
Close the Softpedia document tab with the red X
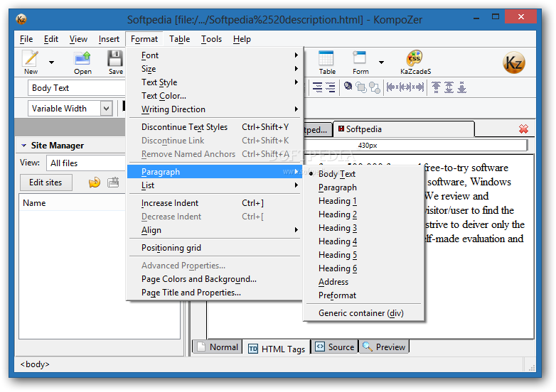[x=523, y=129]
